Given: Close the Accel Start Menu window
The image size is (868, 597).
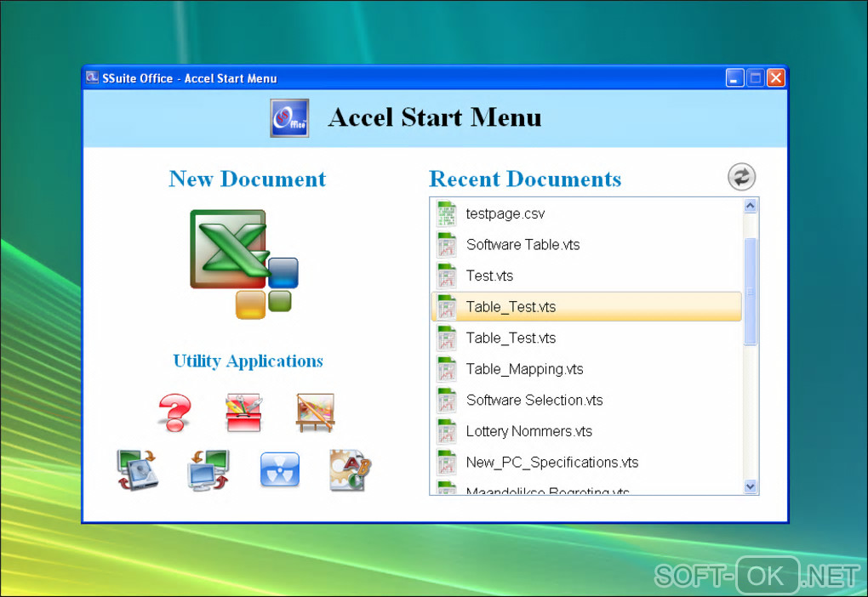Looking at the screenshot, I should 775,78.
